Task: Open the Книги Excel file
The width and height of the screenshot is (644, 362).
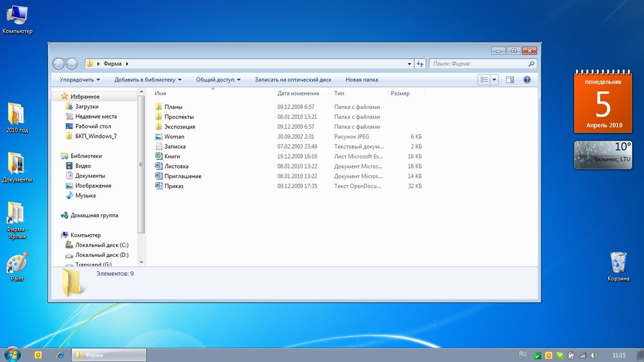Action: [172, 156]
